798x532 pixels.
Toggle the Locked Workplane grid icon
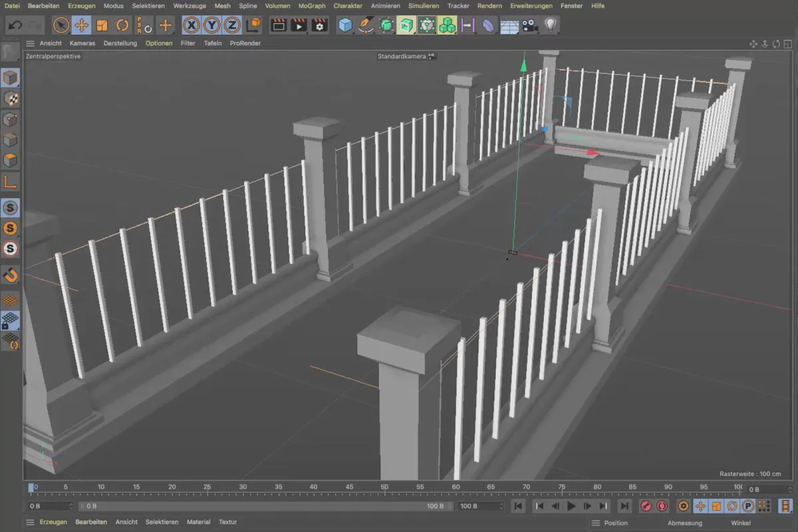tap(10, 321)
